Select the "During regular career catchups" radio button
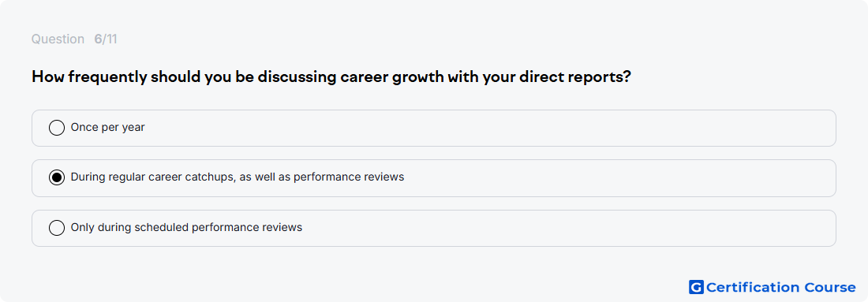Screen dimensions: 868x302 57,177
